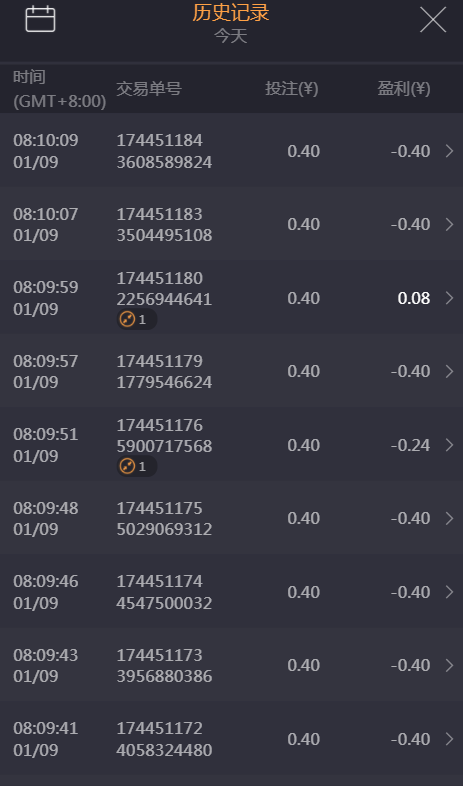Open the calendar date picker icon
Viewport: 463px width, 786px height.
coord(41,19)
